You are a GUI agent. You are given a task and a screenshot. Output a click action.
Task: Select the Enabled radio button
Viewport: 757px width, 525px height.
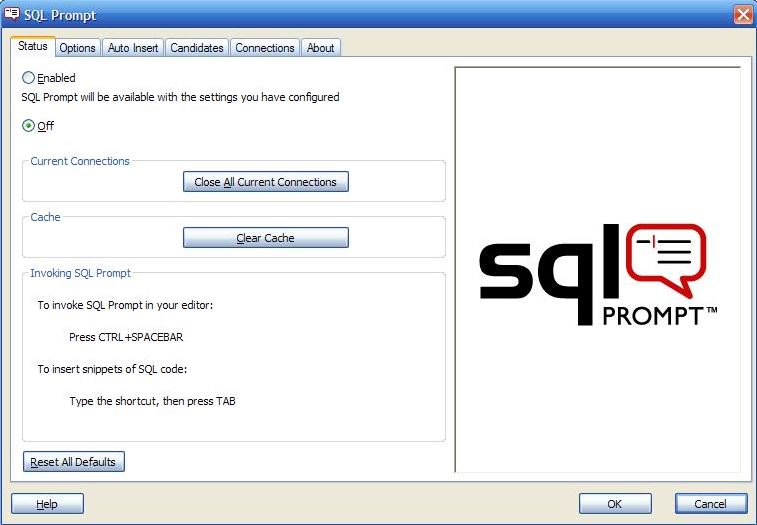pos(29,77)
